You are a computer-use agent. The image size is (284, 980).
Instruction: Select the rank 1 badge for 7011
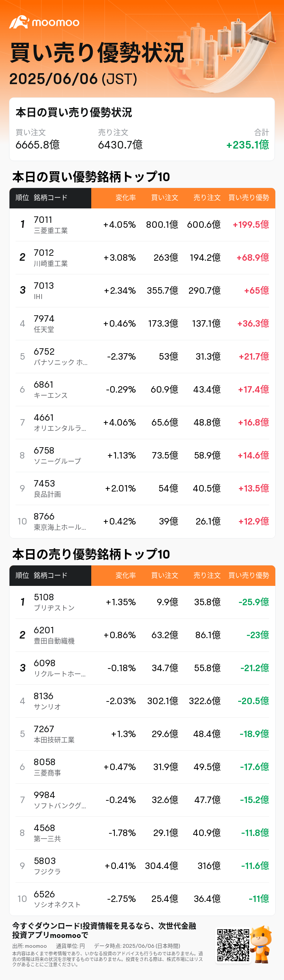tap(22, 224)
